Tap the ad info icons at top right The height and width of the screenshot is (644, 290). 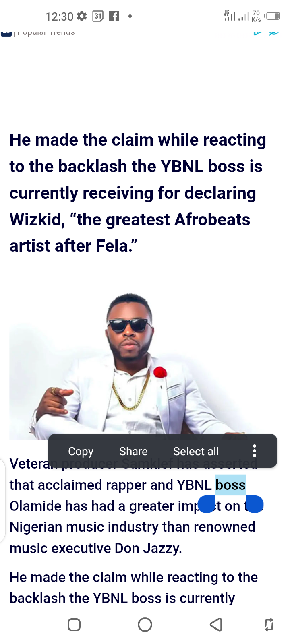(266, 32)
